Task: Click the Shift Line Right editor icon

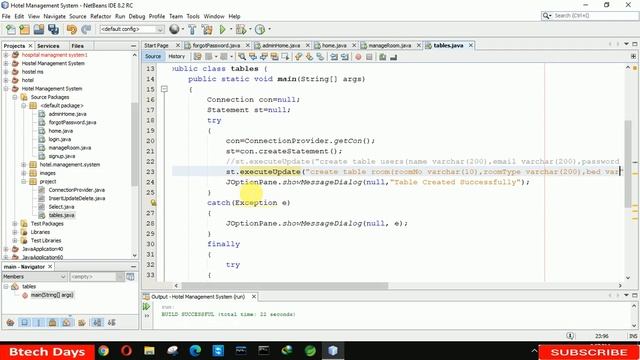Action: click(x=345, y=57)
